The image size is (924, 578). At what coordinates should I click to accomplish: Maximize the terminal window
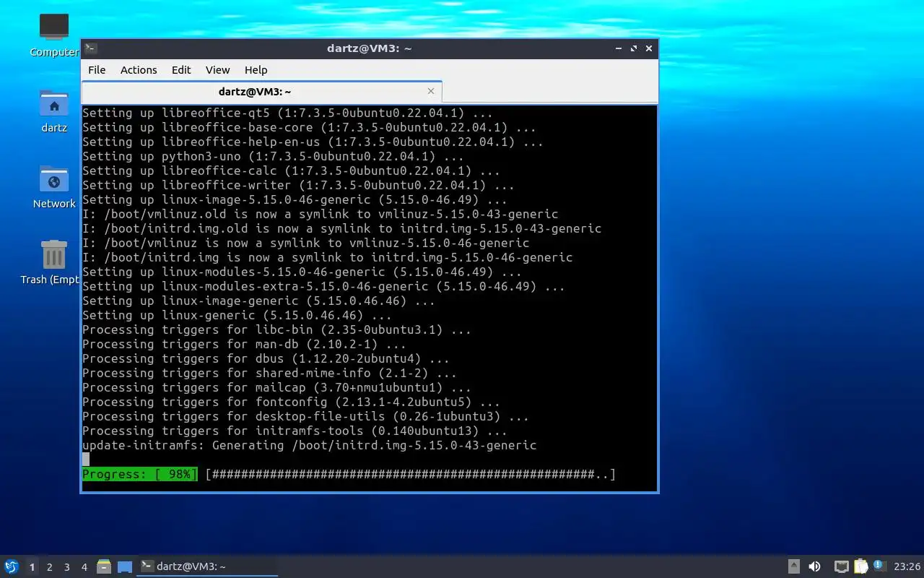click(634, 48)
